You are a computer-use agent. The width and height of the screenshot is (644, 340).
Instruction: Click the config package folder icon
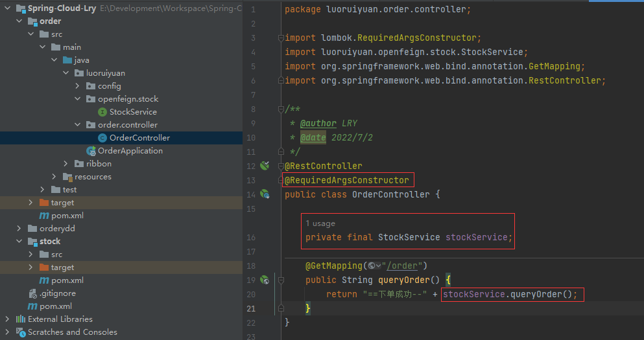[x=91, y=86]
